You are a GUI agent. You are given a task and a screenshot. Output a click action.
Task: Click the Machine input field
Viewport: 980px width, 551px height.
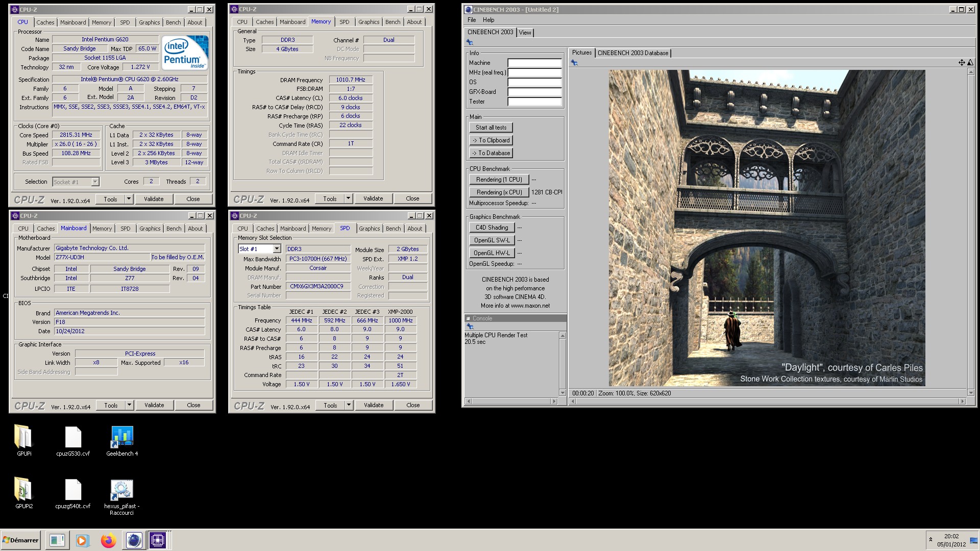click(534, 63)
